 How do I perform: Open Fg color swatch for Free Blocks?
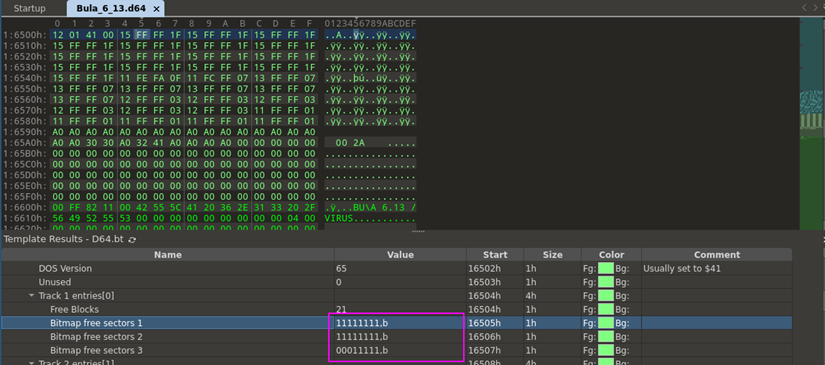tap(606, 309)
